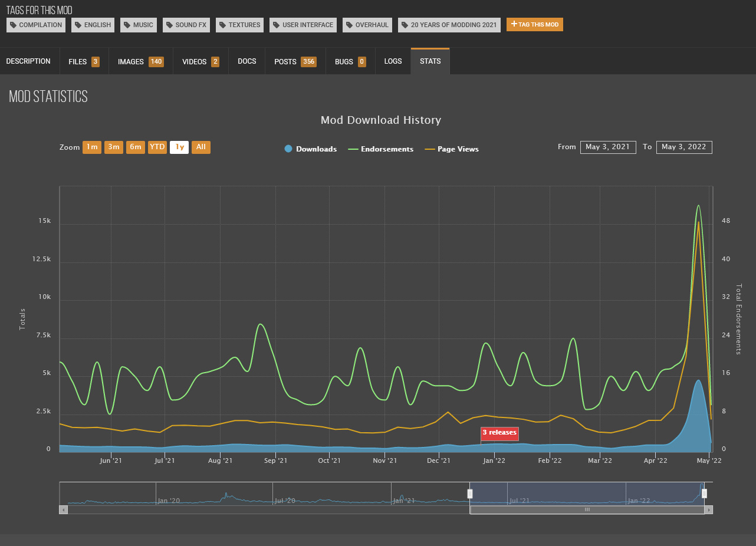The height and width of the screenshot is (546, 756).
Task: Click the navigator left range handle
Action: [470, 494]
